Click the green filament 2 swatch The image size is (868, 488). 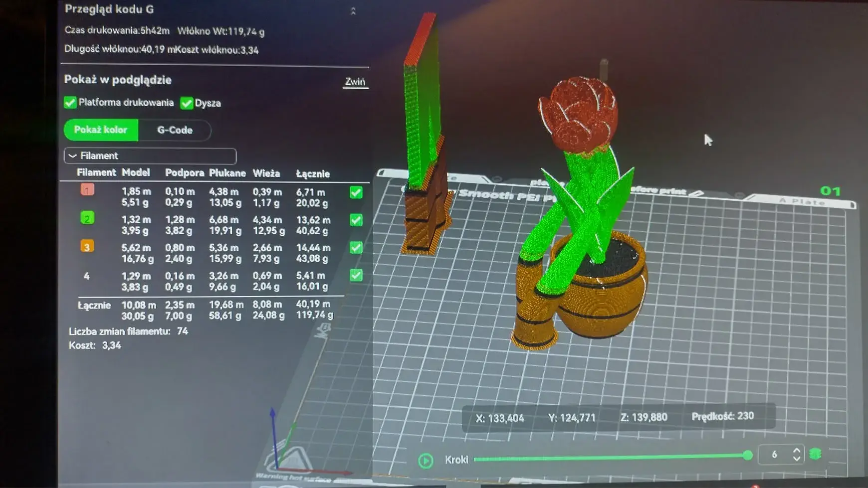(87, 218)
